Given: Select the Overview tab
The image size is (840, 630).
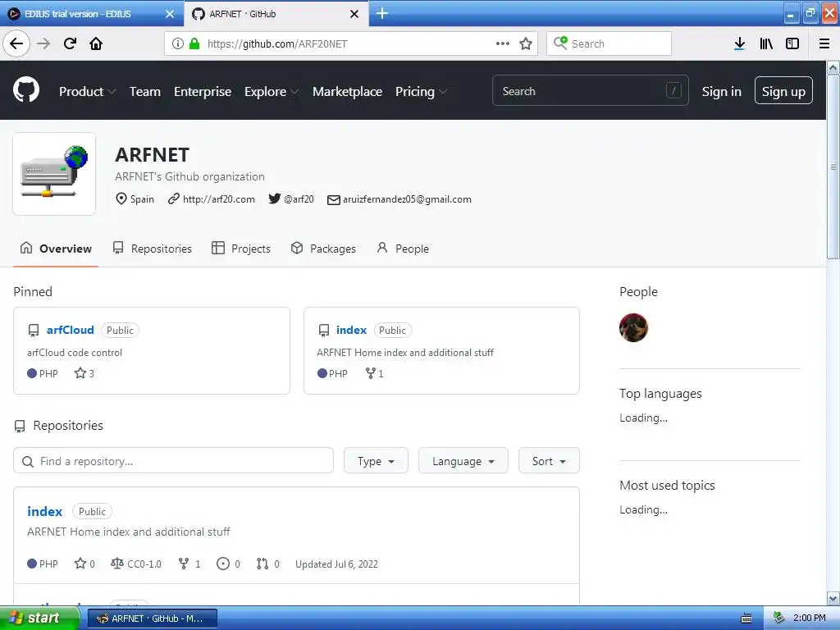Looking at the screenshot, I should tap(56, 249).
